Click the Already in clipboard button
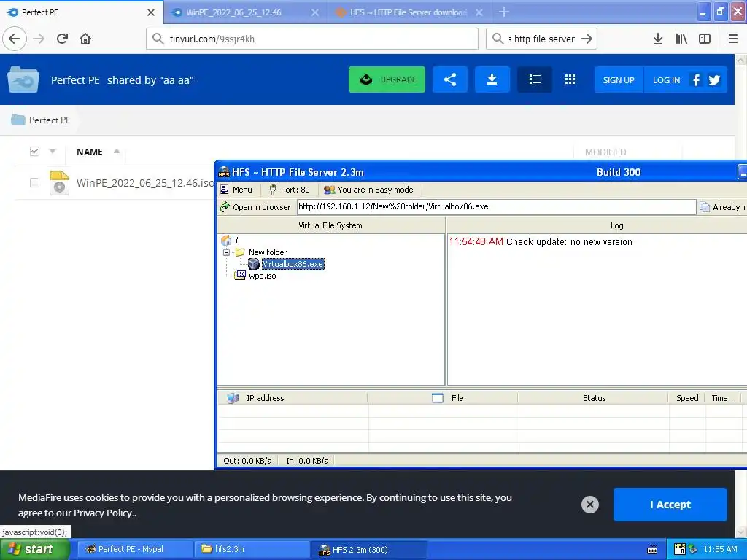 (x=723, y=206)
